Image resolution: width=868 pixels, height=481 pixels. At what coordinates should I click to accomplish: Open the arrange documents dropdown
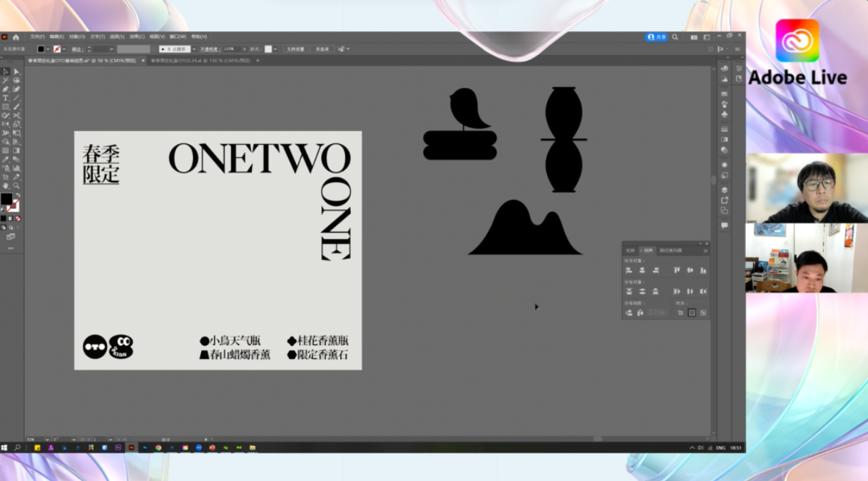(694, 37)
